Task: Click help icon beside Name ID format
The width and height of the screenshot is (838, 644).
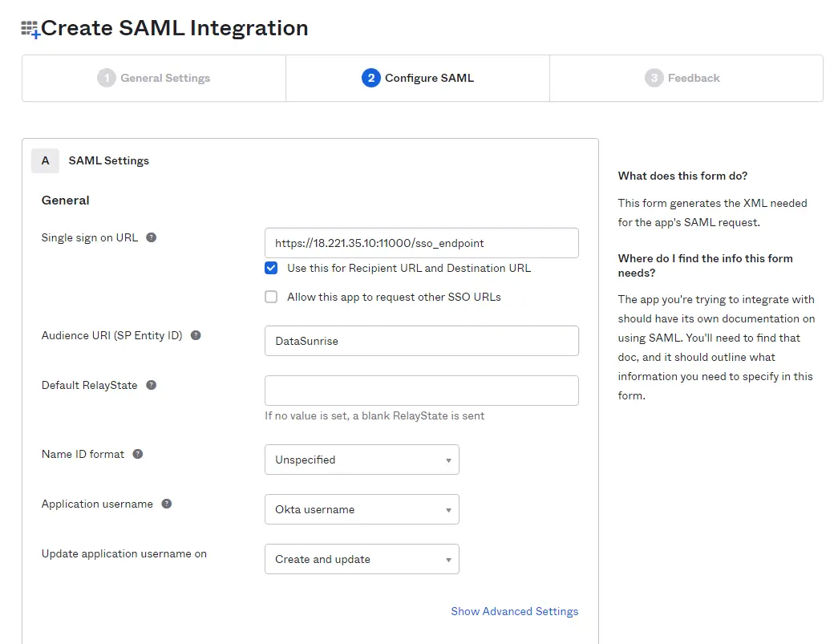Action: click(x=138, y=454)
